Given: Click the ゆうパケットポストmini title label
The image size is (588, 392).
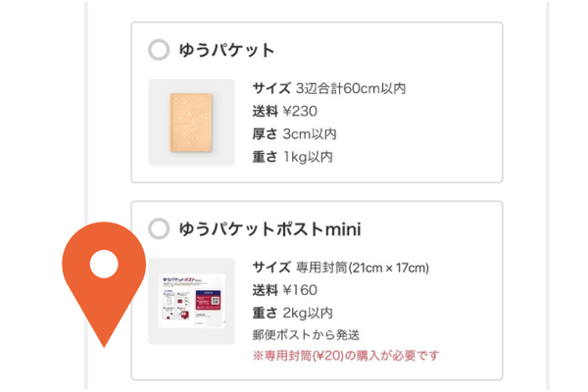Looking at the screenshot, I should (269, 228).
